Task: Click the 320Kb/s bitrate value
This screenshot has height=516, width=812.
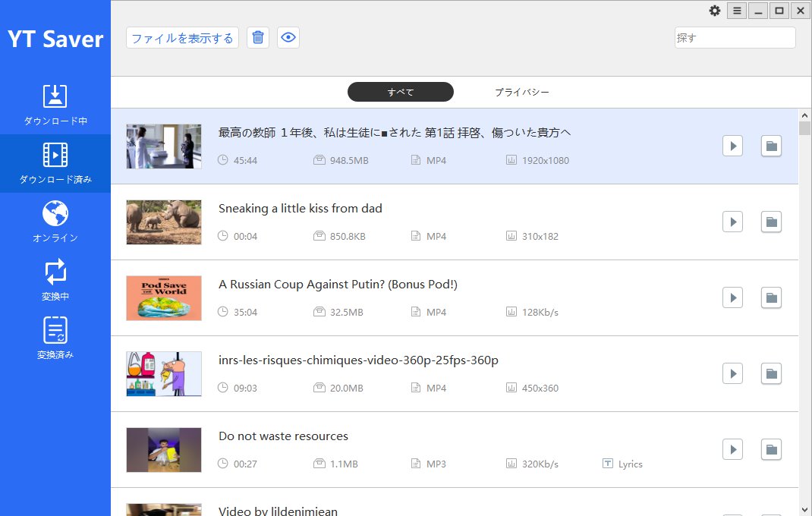Action: (x=540, y=464)
